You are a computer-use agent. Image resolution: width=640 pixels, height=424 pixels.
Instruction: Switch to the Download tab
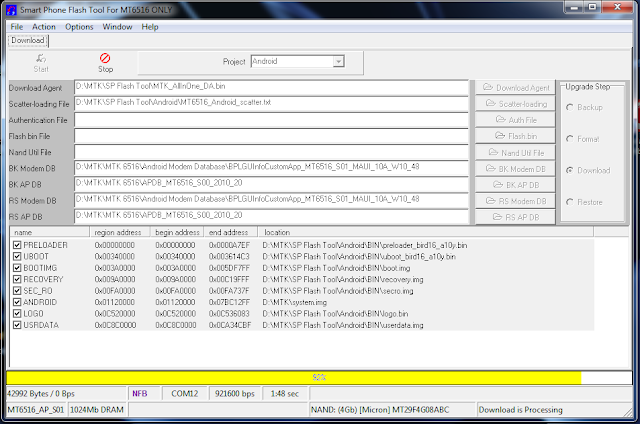pyautogui.click(x=28, y=40)
